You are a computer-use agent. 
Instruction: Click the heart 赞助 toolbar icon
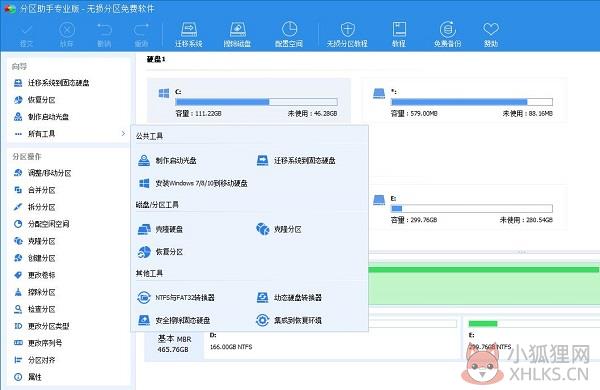click(x=491, y=35)
